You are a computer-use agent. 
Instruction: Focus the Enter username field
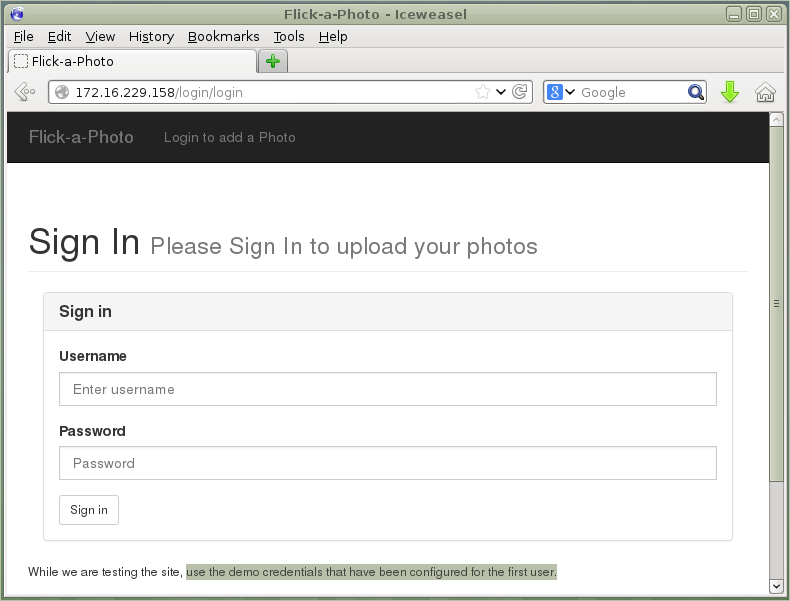[388, 389]
